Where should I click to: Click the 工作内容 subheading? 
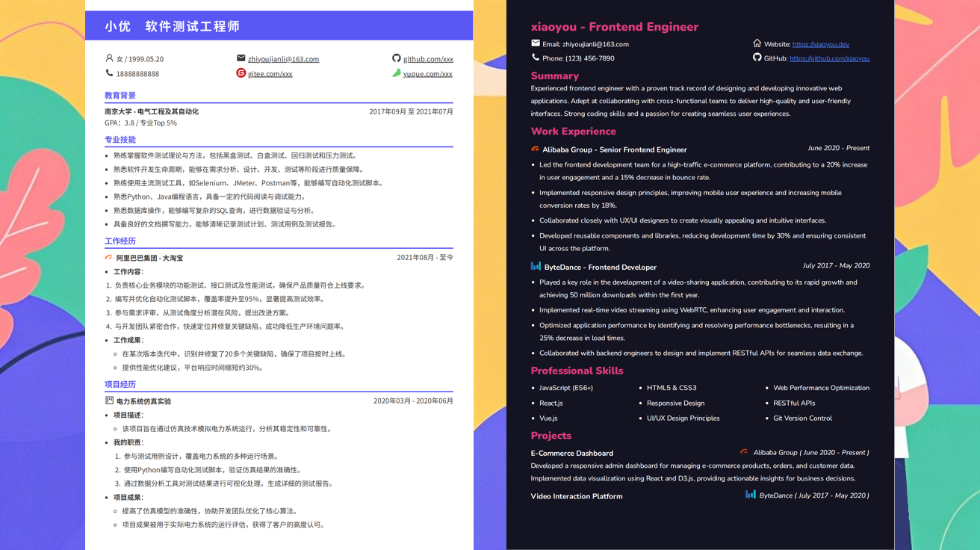tap(128, 272)
